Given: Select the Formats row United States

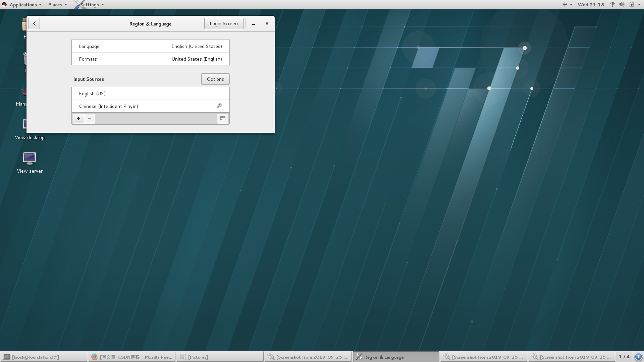Looking at the screenshot, I should (150, 59).
